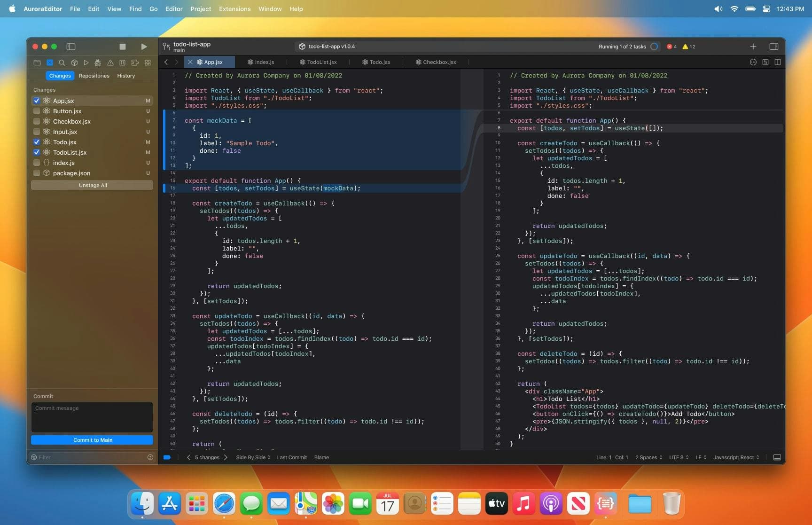The image size is (812, 525).
Task: Stage package.json with its checkbox
Action: 37,173
